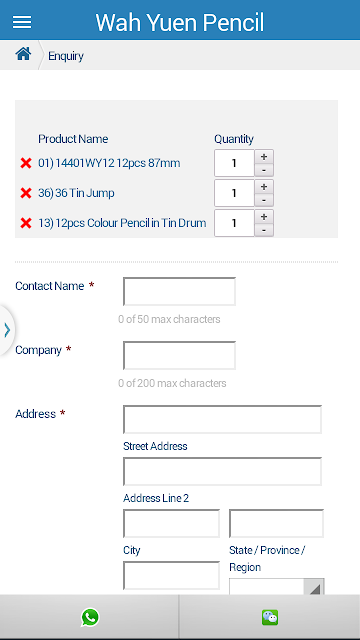This screenshot has height=640, width=360.
Task: Focus the Contact Name input field
Action: click(180, 291)
